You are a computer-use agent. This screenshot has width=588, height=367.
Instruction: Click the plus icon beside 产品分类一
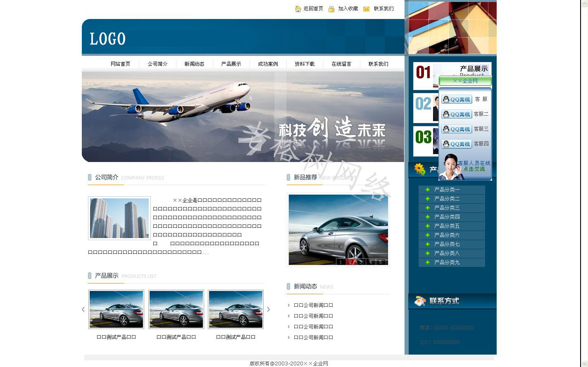pyautogui.click(x=428, y=190)
